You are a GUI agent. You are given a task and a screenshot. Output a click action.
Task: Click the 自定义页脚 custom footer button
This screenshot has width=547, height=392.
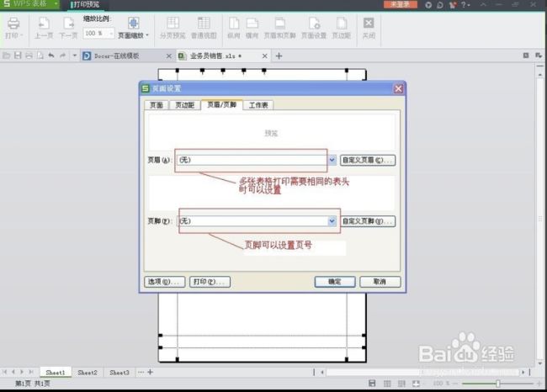pos(368,221)
